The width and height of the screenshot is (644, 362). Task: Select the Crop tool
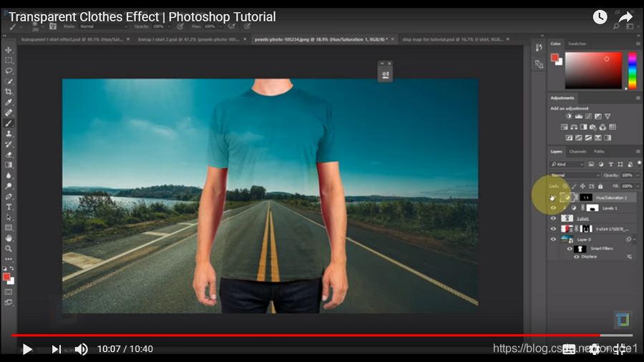[9, 92]
